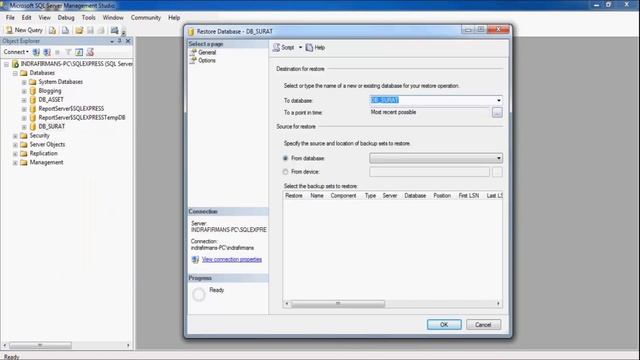Open the Window menu
Screen dimensions: 640x360
point(113,18)
